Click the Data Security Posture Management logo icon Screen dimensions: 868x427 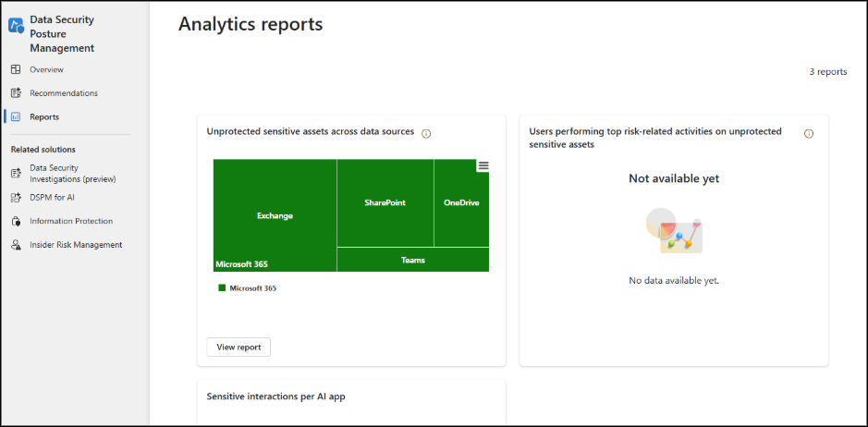(x=16, y=26)
